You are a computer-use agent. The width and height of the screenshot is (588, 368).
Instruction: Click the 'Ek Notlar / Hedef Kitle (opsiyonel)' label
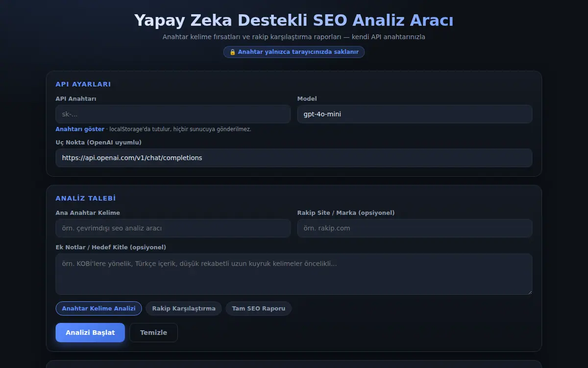(111, 247)
